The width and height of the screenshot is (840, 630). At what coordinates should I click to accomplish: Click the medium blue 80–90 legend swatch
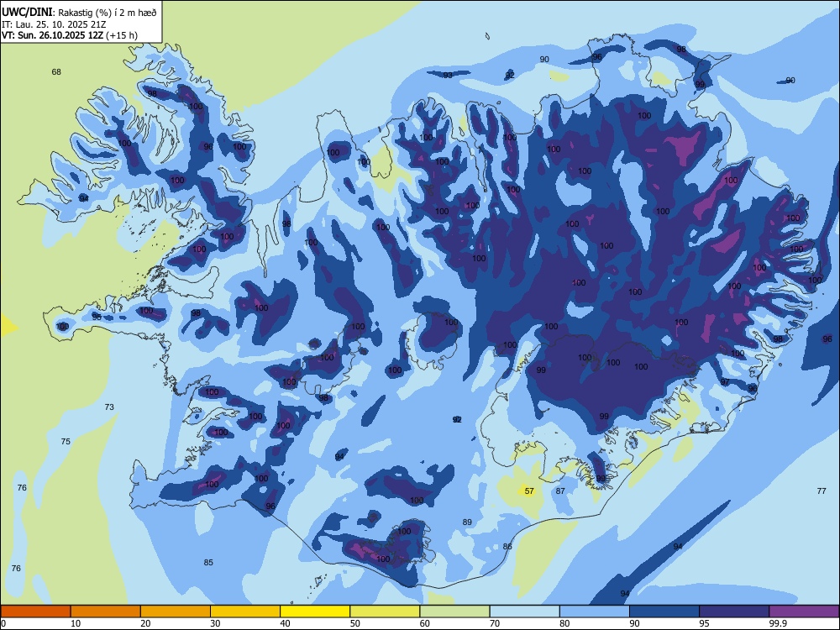595,612
